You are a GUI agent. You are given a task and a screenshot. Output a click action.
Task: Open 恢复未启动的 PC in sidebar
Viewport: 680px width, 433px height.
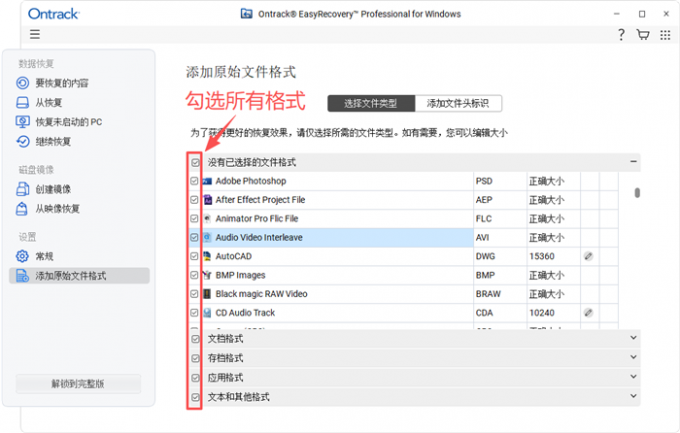(69, 122)
